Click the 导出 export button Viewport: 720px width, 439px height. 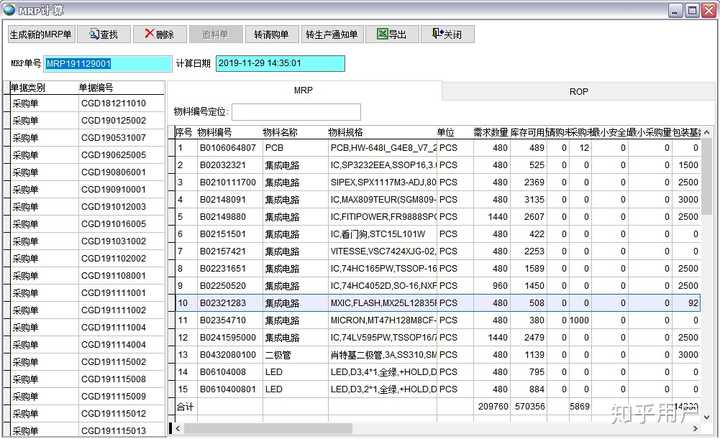pyautogui.click(x=392, y=34)
